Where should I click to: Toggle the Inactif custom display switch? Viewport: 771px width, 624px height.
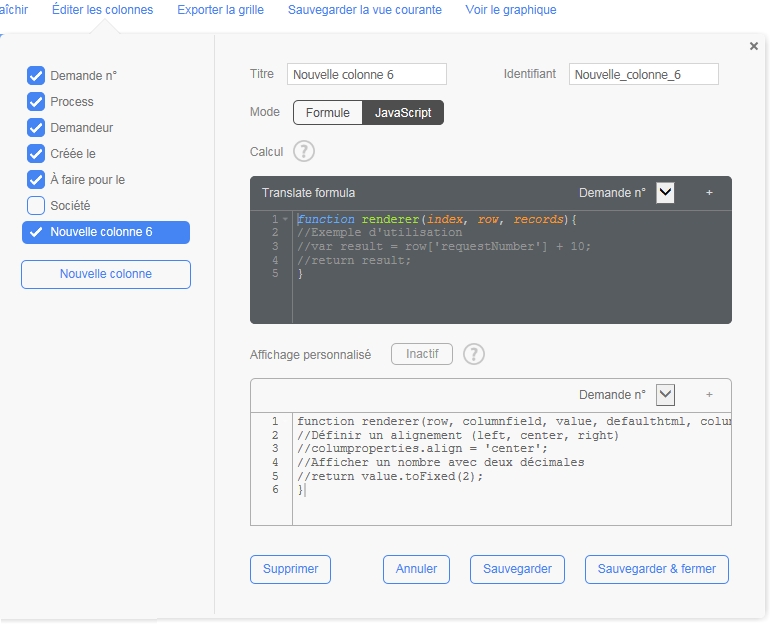(421, 354)
